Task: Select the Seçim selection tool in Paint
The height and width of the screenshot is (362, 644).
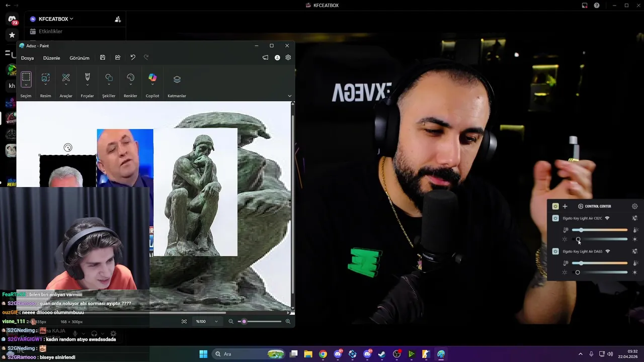Action: point(26,78)
